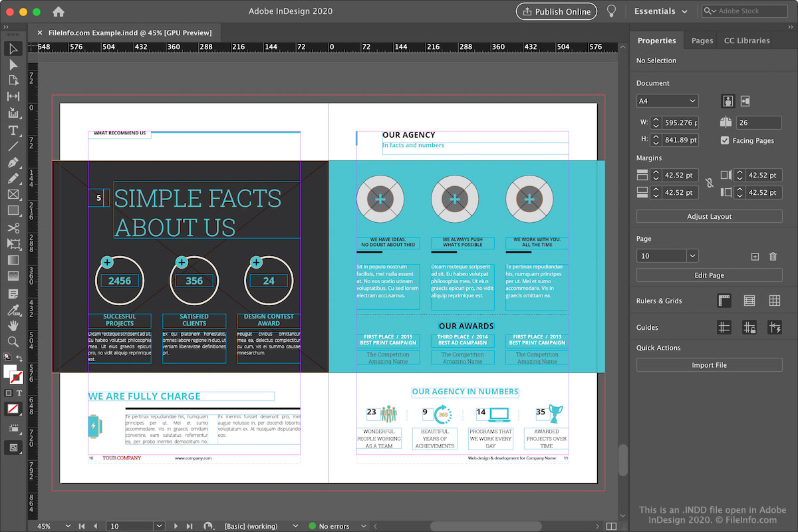Switch to landscape page orientation
The width and height of the screenshot is (798, 532).
pyautogui.click(x=745, y=101)
